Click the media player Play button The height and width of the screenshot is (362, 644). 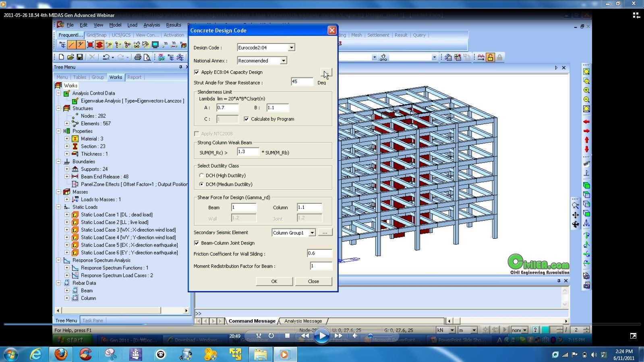[322, 336]
